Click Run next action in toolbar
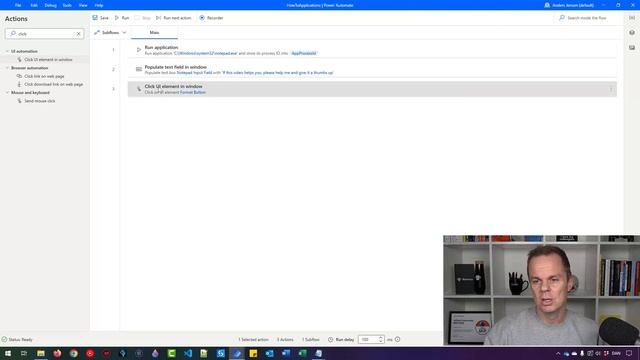The image size is (640, 360). (173, 18)
